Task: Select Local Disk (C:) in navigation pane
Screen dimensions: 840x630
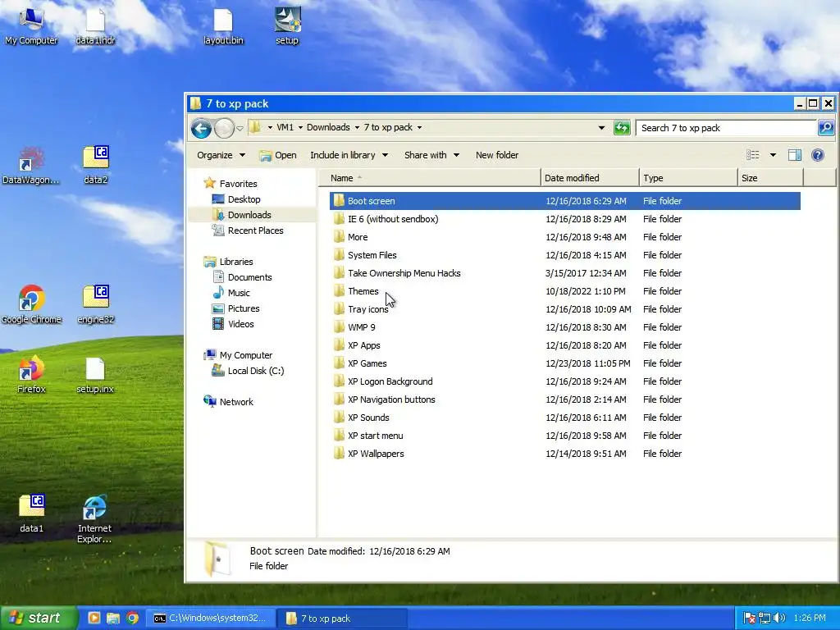Action: click(248, 370)
